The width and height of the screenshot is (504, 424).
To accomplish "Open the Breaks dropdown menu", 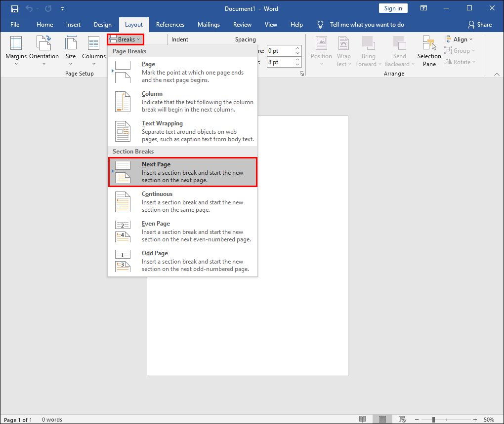I will point(125,39).
